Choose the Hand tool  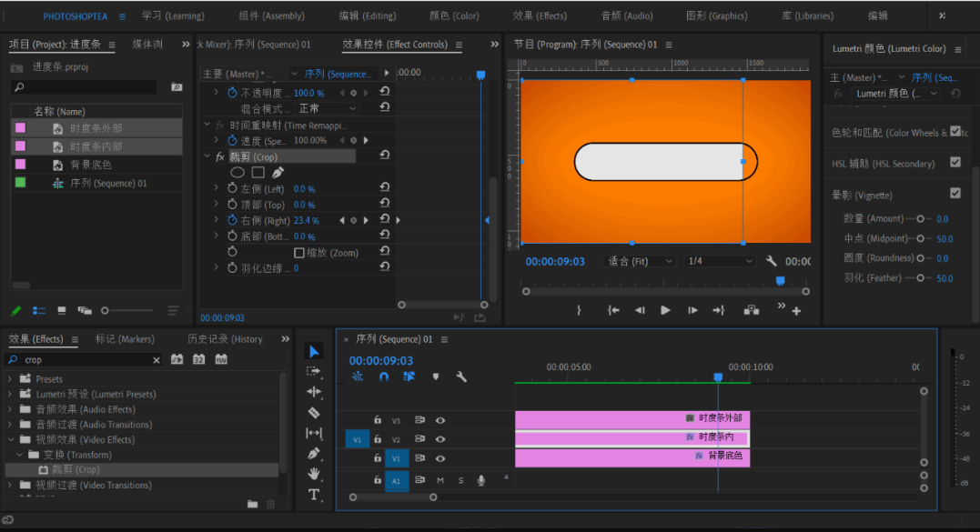(x=314, y=474)
